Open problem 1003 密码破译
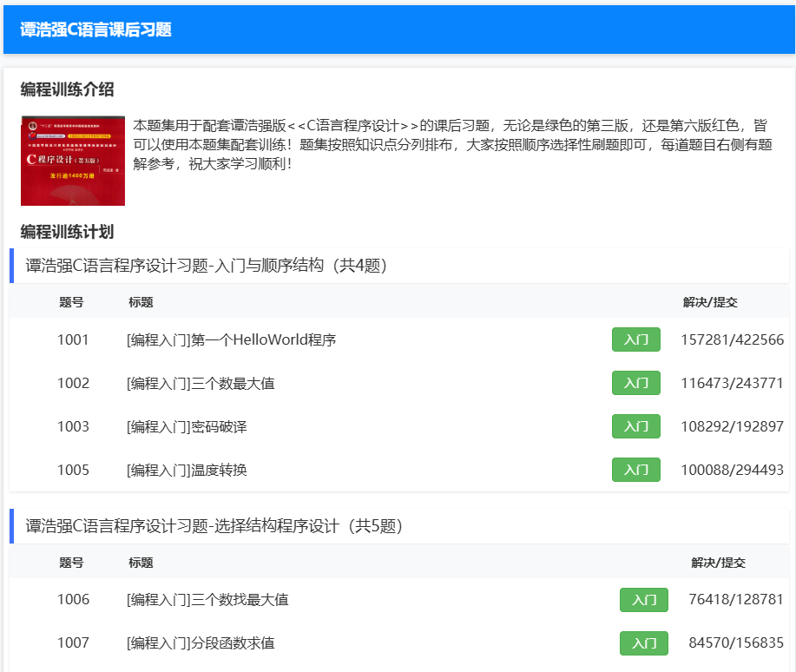The height and width of the screenshot is (672, 796). click(x=187, y=426)
